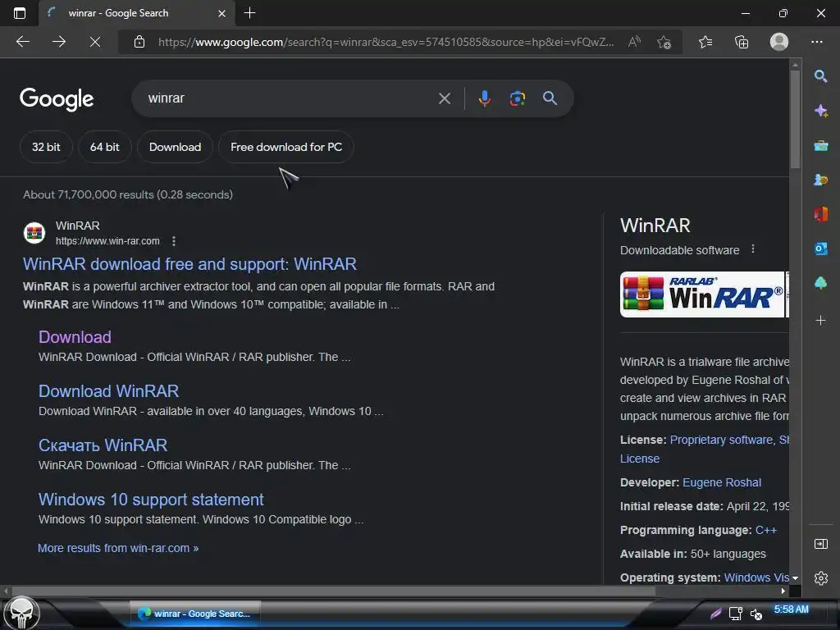Open sidebar green tree icon

[820, 283]
